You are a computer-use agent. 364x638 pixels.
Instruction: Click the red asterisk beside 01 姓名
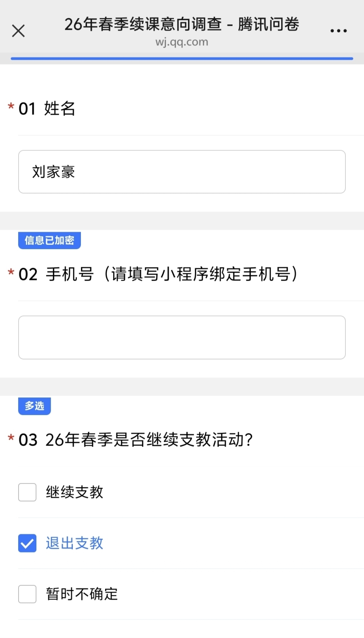(x=11, y=107)
